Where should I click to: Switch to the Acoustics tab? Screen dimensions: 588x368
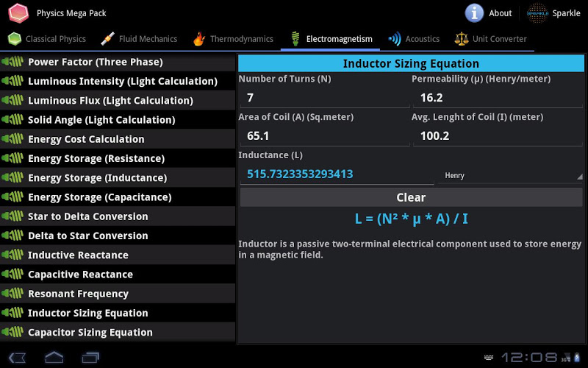414,39
